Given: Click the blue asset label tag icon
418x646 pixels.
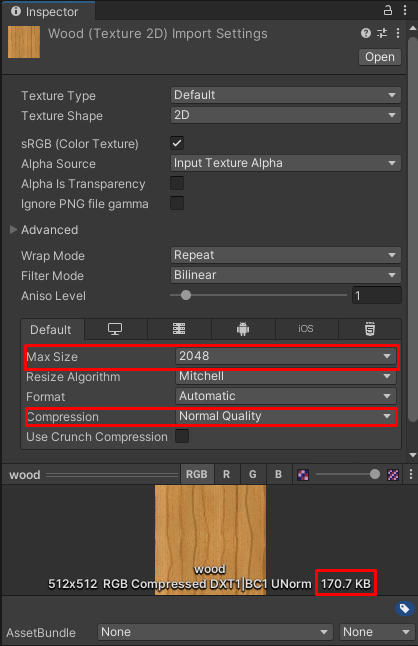Looking at the screenshot, I should tap(404, 609).
